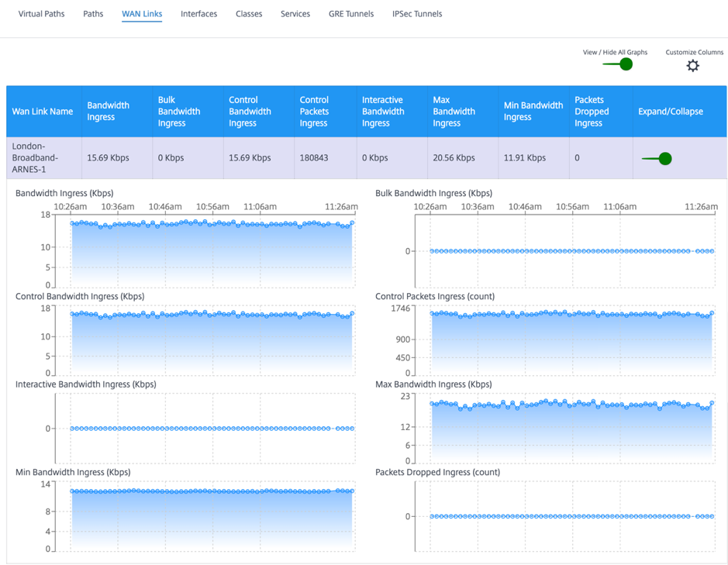This screenshot has width=728, height=565.
Task: Click the 180843 control packets value
Action: tap(314, 158)
